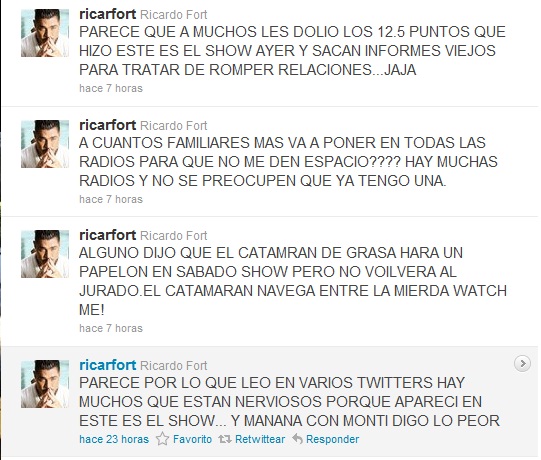Click ricarfort username in first tweet
Screen dimensions: 541x460
pos(108,14)
